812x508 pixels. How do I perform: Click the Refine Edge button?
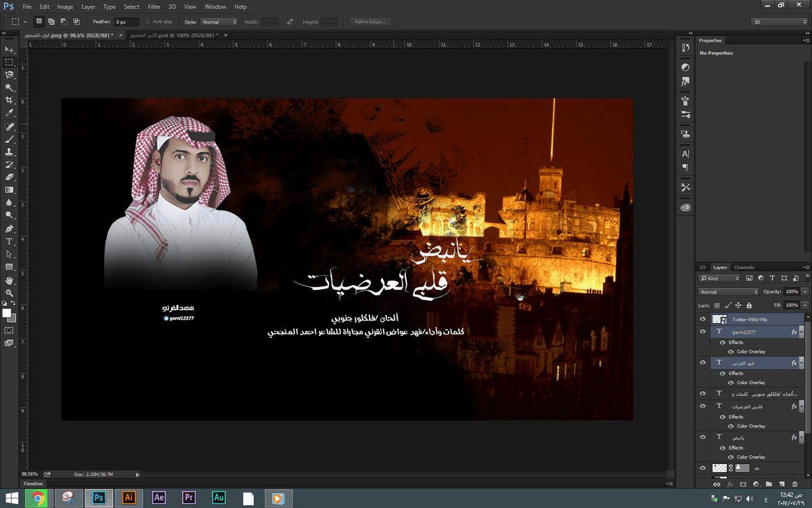click(370, 22)
